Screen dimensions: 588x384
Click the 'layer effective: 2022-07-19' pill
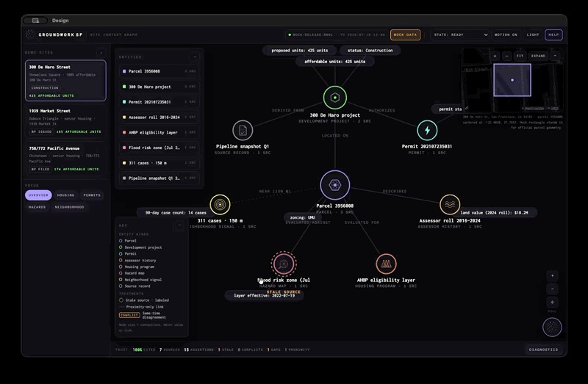(265, 296)
